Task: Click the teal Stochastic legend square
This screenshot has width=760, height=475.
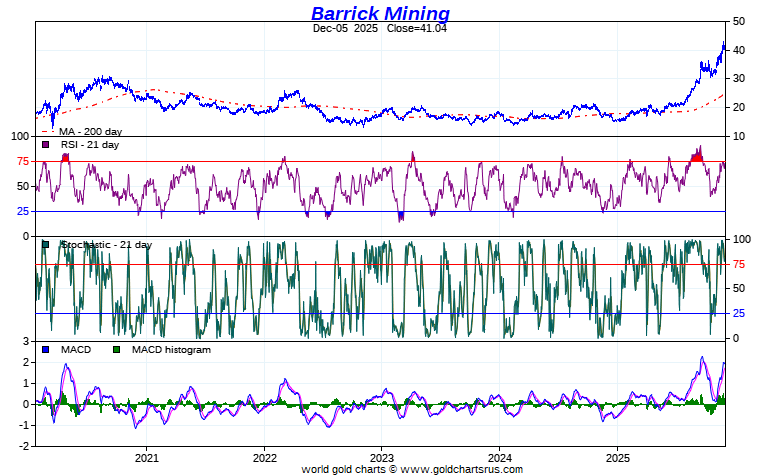Action: pos(45,245)
